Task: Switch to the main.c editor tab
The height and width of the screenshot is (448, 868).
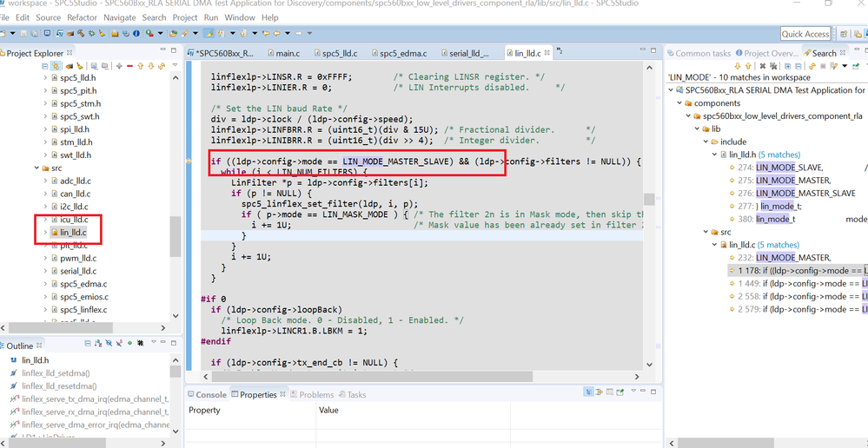Action: coord(283,54)
